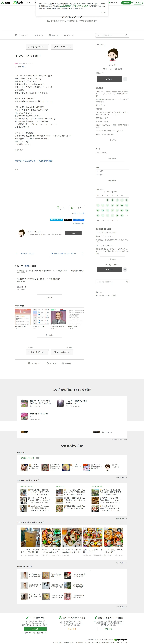Open いいね！した人一覧 link
The image size is (144, 644).
pyautogui.click(x=78, y=213)
